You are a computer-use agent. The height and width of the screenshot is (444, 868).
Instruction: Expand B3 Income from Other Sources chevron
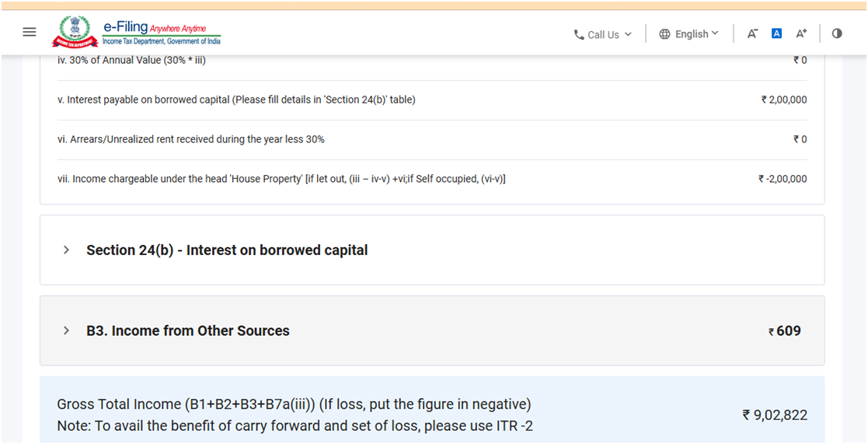click(66, 330)
